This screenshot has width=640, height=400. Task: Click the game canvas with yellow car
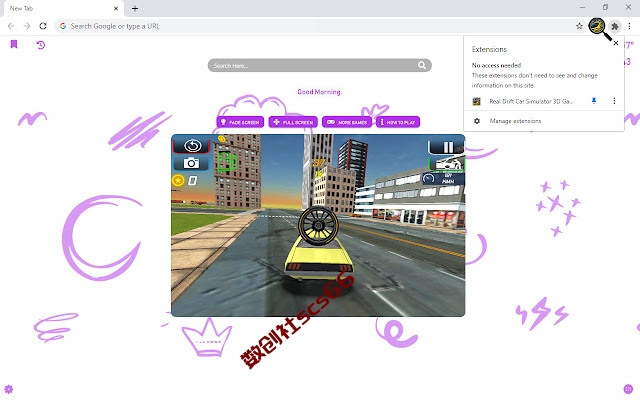(x=318, y=225)
